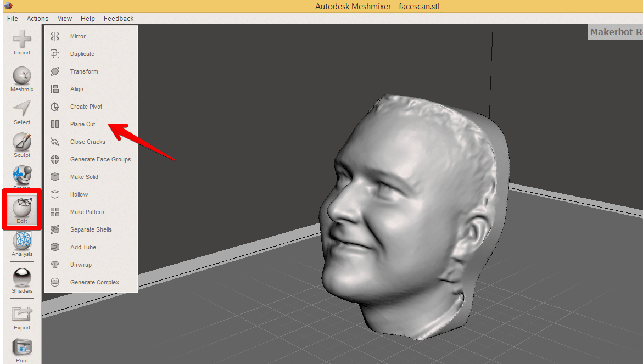Choose the Add Tube label

(x=83, y=247)
